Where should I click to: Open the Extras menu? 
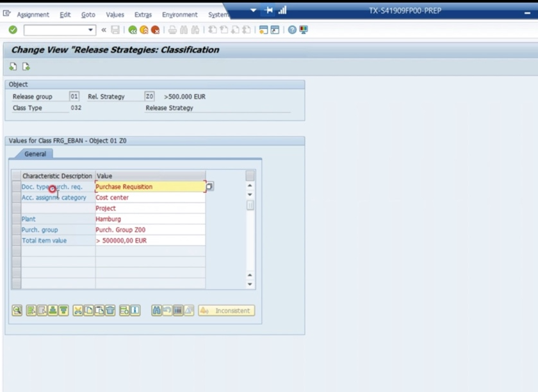point(143,15)
